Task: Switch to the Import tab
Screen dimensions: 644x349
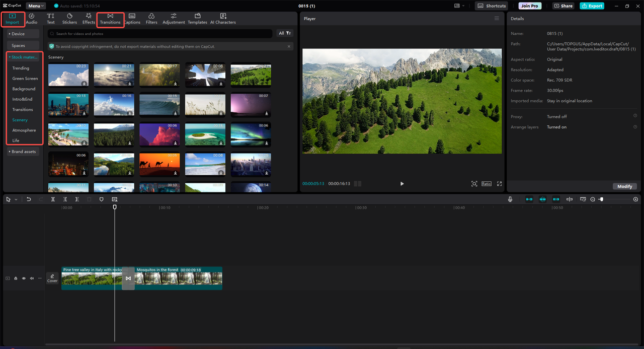Action: point(12,19)
